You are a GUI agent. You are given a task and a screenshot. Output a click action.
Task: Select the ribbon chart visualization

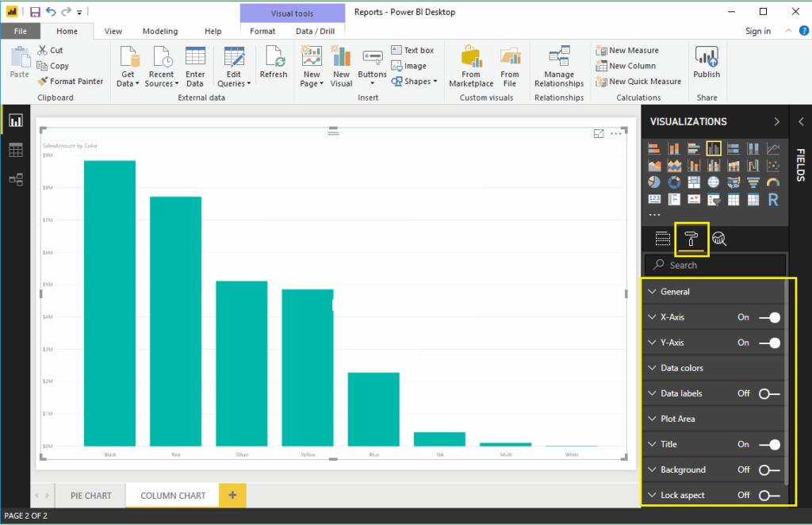[733, 166]
